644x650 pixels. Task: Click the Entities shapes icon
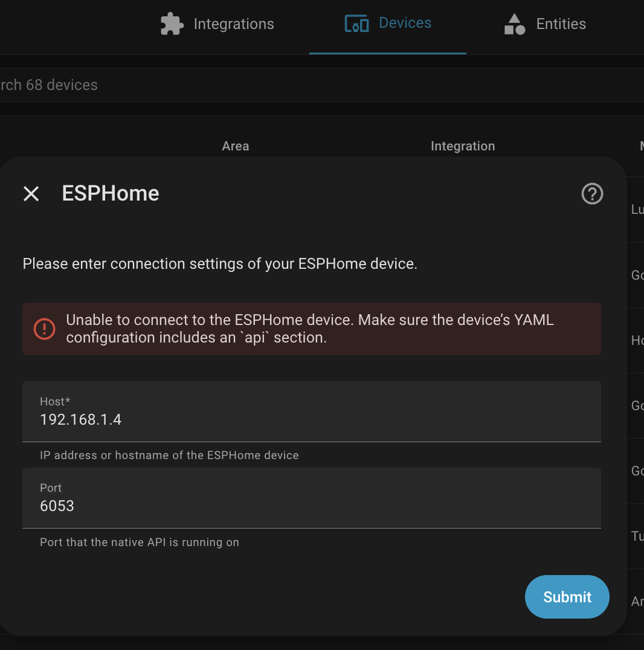(x=514, y=24)
